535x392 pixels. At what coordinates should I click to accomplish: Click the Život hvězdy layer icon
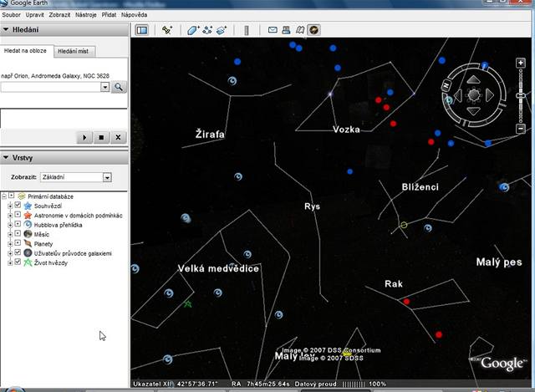[x=28, y=262]
